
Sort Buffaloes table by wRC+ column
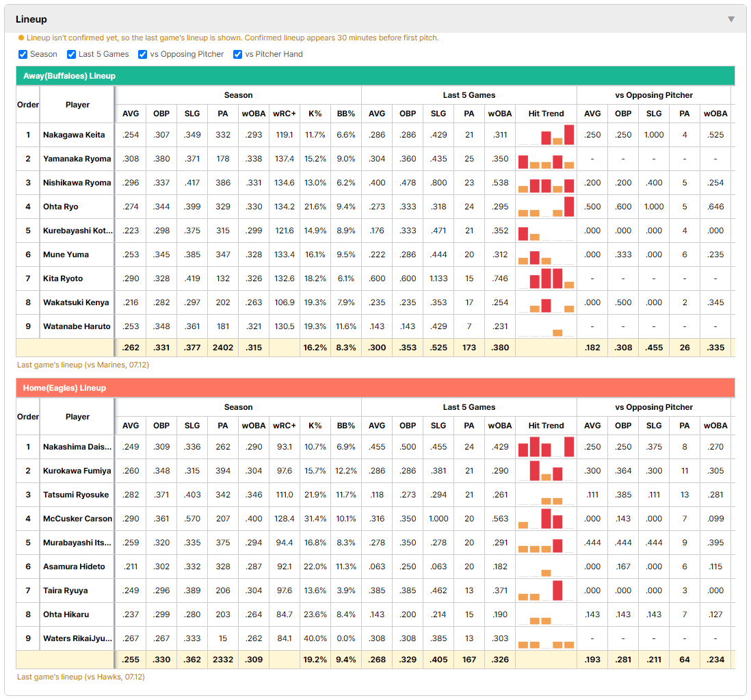[285, 114]
